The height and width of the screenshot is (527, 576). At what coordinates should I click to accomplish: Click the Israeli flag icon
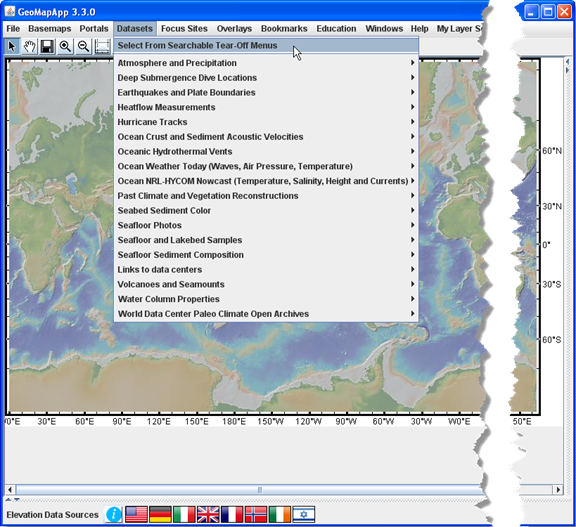click(303, 514)
